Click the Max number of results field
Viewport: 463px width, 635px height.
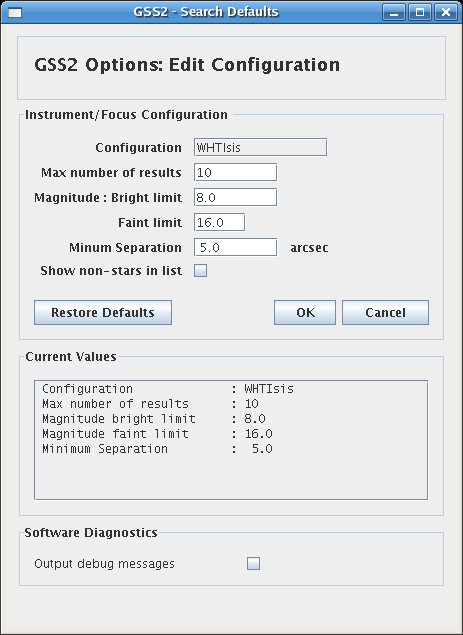pos(235,173)
